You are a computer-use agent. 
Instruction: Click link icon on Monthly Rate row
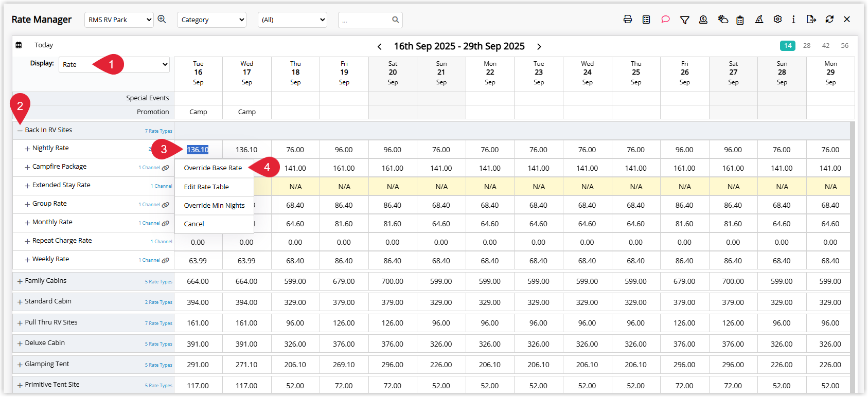166,223
